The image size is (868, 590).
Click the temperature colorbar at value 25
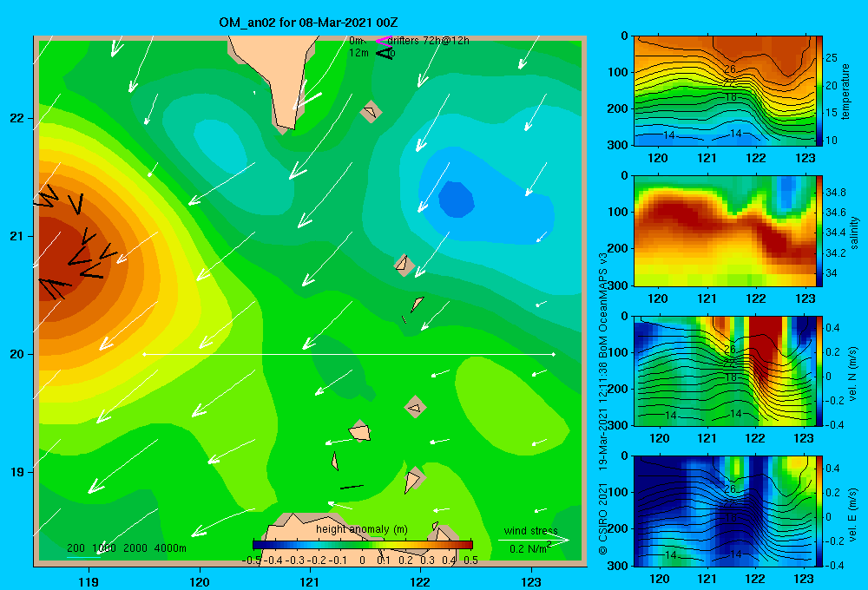pyautogui.click(x=819, y=58)
